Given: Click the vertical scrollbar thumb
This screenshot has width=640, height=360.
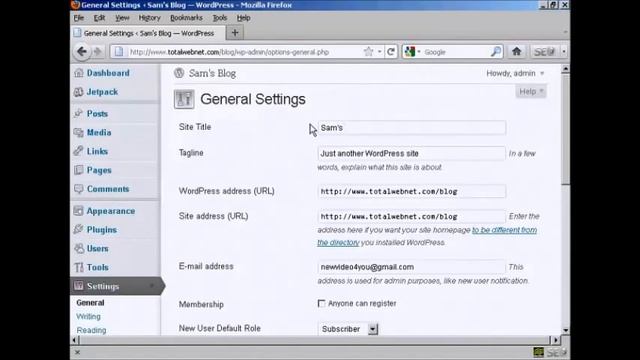Looking at the screenshot, I should click(565, 129).
